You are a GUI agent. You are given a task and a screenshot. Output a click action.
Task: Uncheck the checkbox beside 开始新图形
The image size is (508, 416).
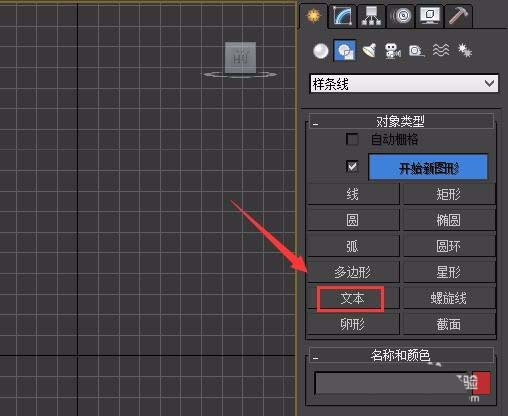pos(352,166)
